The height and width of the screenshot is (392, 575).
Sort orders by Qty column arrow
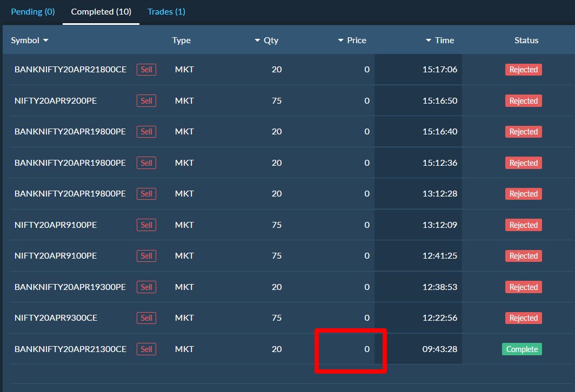(257, 40)
